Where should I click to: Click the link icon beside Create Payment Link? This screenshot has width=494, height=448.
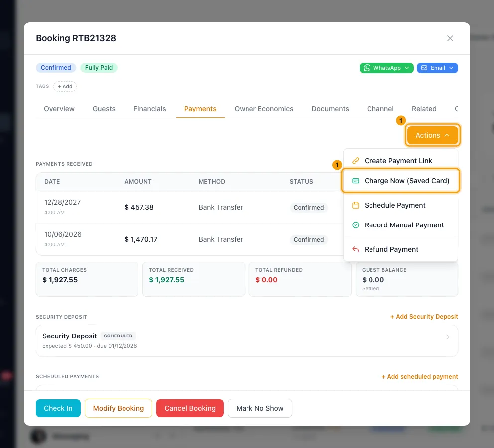[x=356, y=161]
